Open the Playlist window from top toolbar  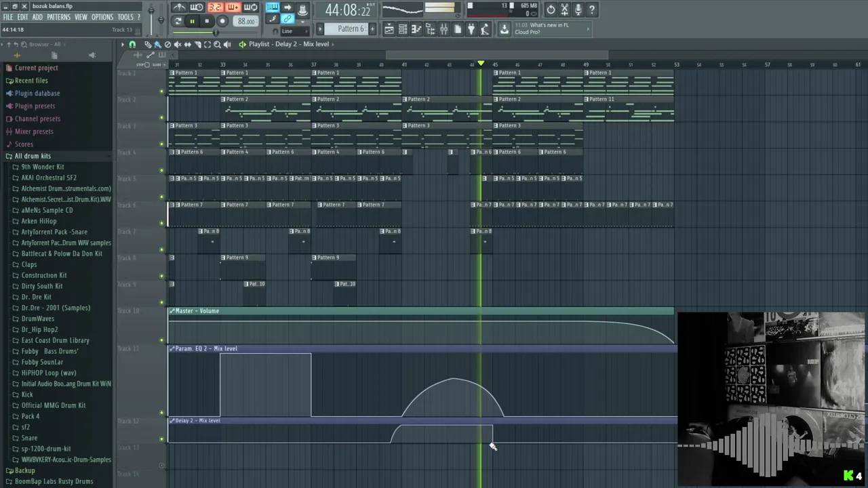(389, 29)
